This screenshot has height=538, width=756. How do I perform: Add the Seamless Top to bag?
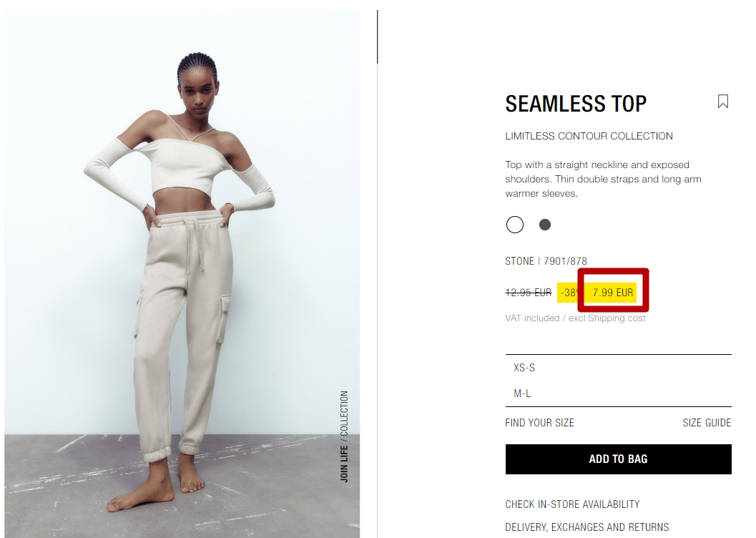point(618,459)
